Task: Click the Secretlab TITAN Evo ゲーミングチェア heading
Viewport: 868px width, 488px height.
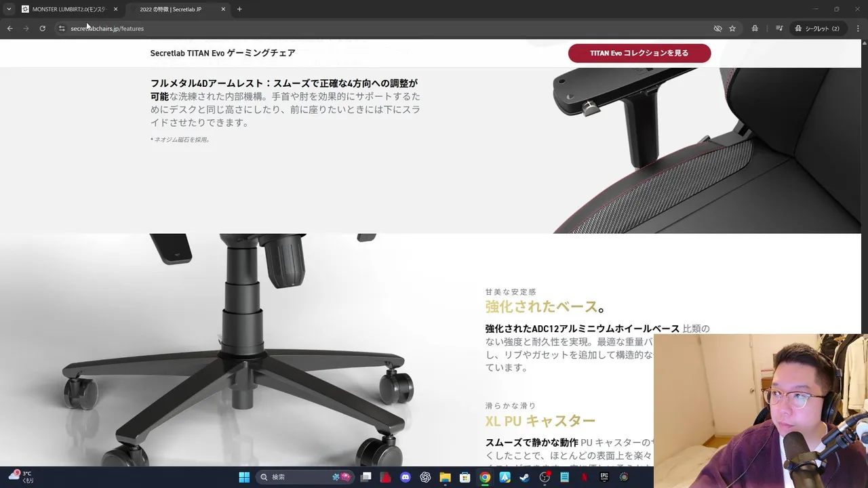Action: [x=223, y=53]
